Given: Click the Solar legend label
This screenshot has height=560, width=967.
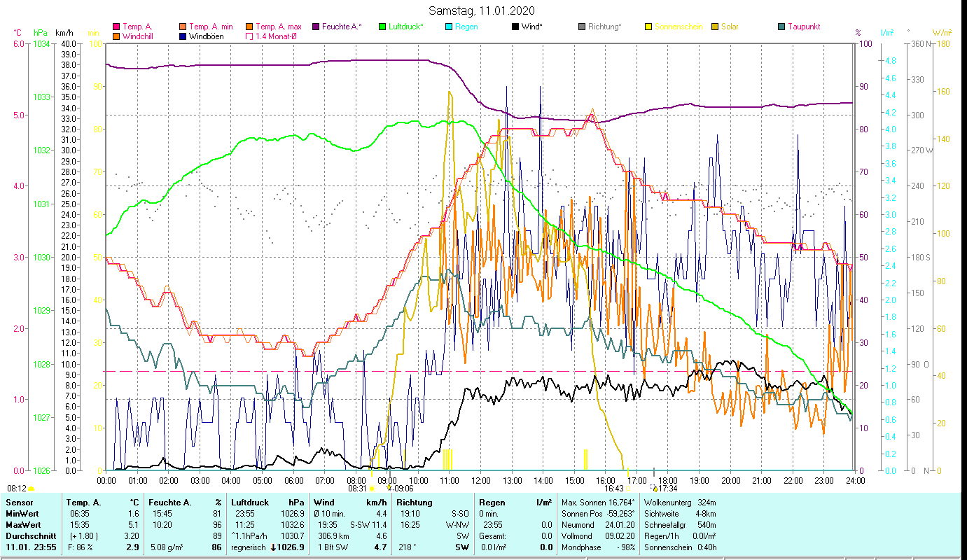Looking at the screenshot, I should pos(730,27).
